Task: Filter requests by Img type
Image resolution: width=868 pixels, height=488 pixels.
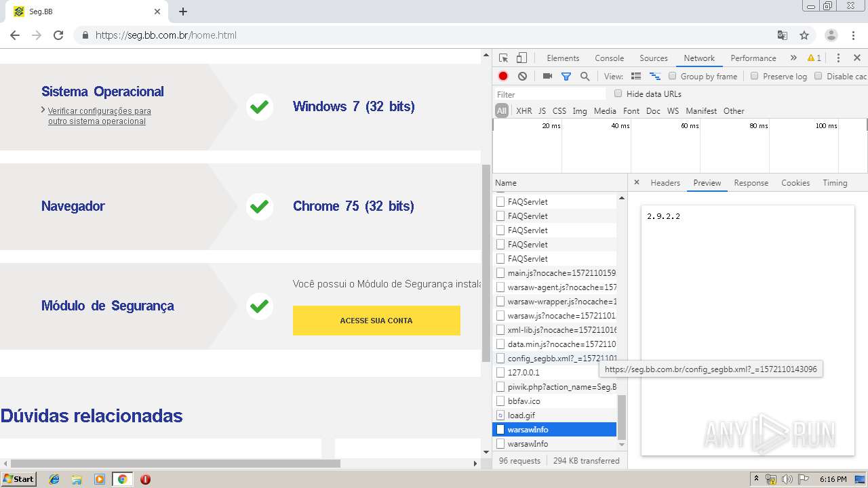Action: tap(580, 111)
